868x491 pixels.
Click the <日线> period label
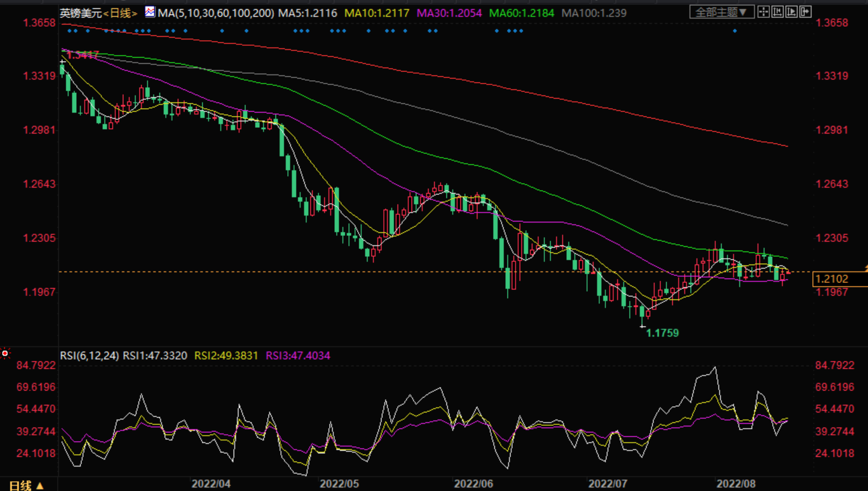120,13
